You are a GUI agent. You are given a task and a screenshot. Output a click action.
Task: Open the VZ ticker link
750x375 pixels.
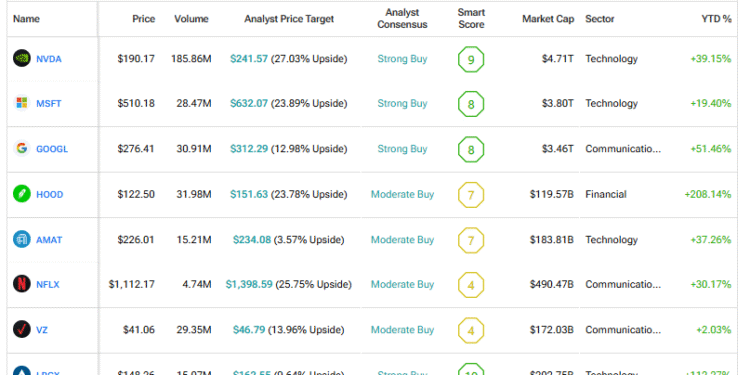[x=42, y=330]
